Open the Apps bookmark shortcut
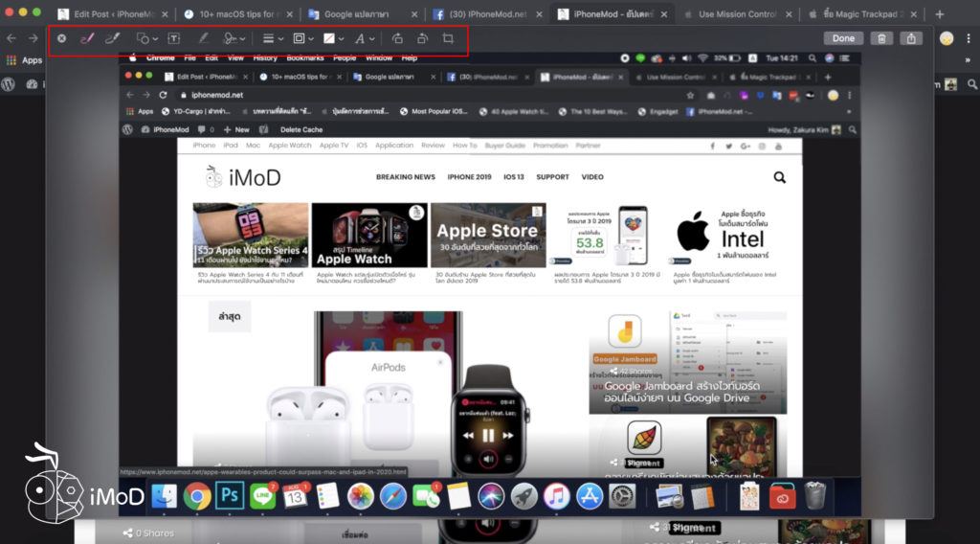 (x=24, y=60)
